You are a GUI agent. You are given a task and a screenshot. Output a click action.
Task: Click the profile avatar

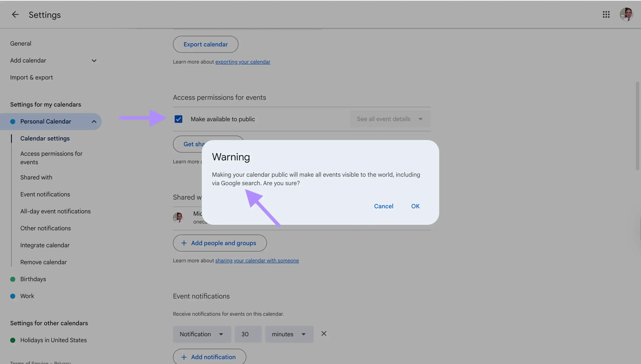pos(626,14)
